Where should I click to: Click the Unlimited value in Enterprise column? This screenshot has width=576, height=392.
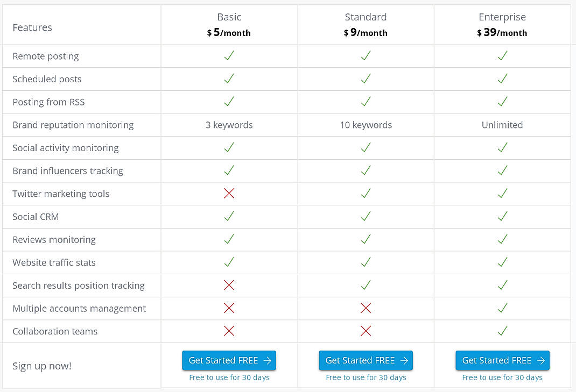tap(502, 125)
